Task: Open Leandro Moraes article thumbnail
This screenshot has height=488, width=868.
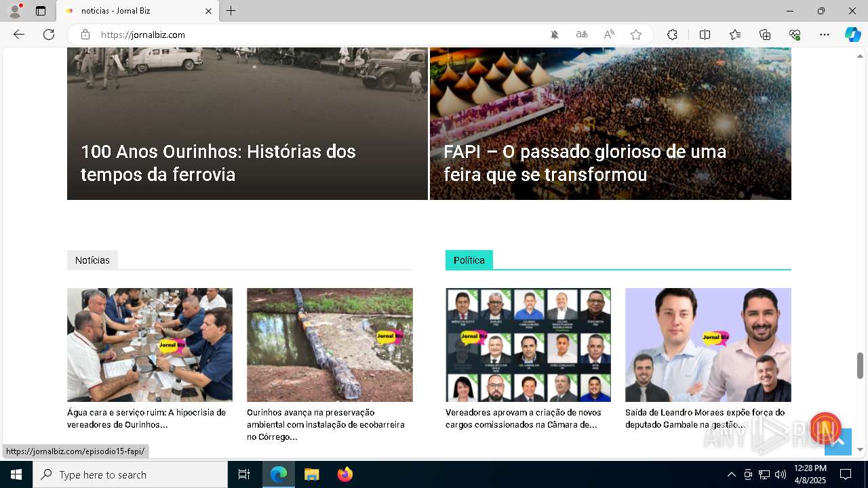Action: coord(708,345)
